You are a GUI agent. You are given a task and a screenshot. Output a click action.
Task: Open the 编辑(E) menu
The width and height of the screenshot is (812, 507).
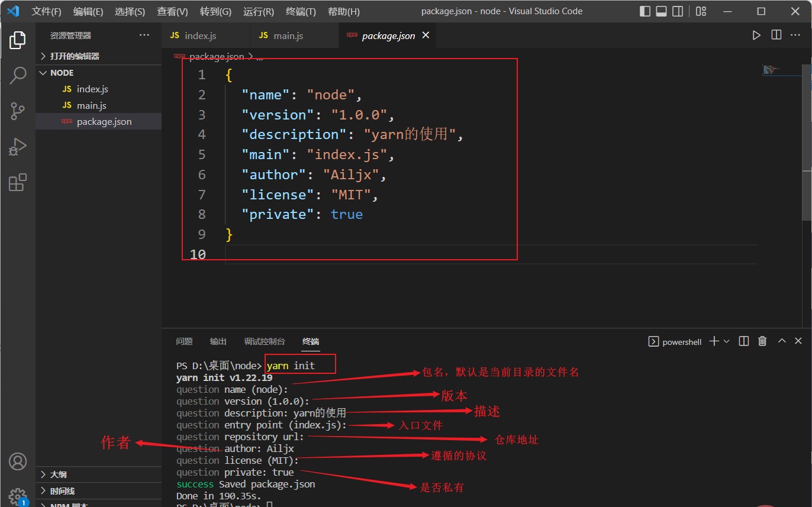click(88, 11)
